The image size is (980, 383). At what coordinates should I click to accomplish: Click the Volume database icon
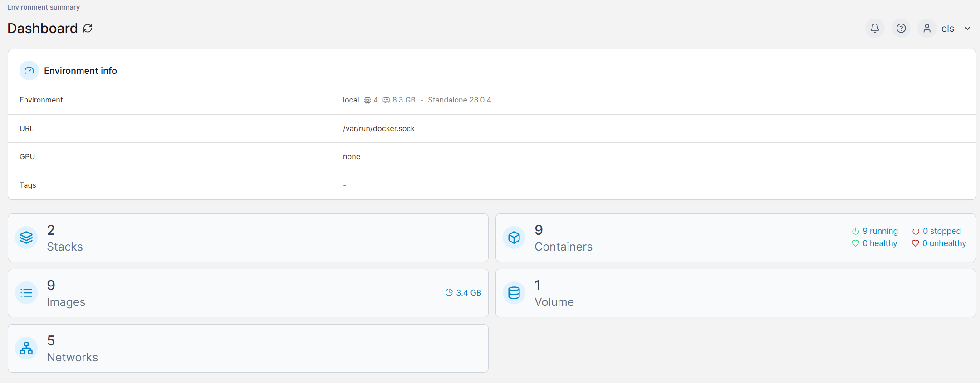514,293
